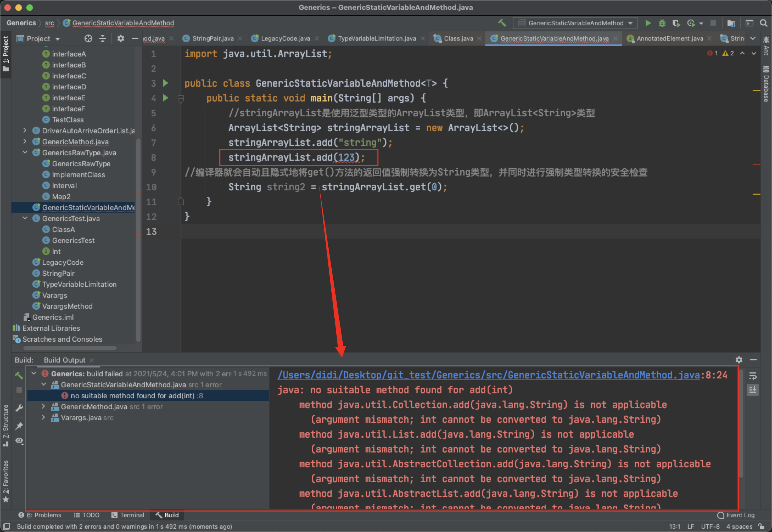
Task: Toggle soft-wrap in the Build Output panel
Action: pos(753,376)
